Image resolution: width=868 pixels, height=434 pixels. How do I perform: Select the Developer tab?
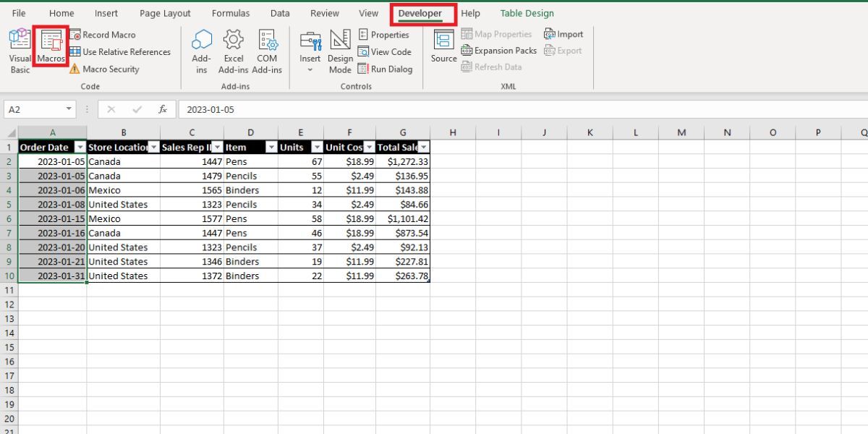420,13
